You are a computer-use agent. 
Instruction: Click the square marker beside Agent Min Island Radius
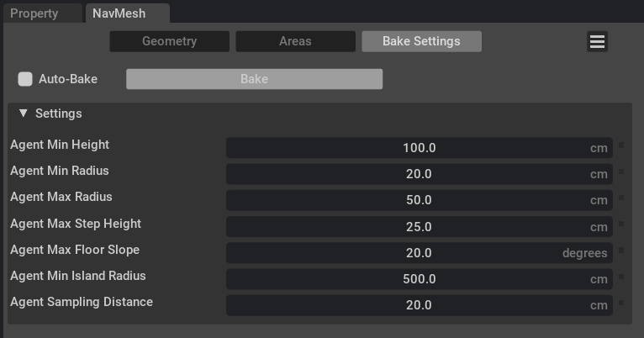(x=621, y=277)
